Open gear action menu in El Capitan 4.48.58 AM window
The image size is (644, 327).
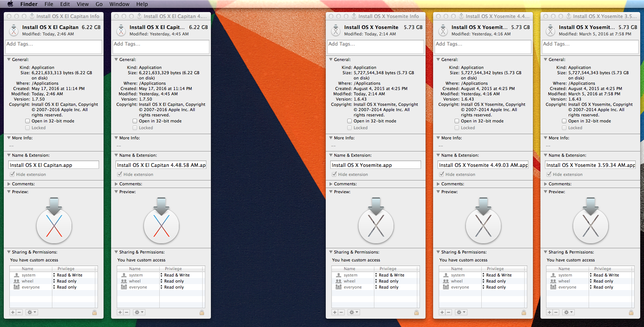tap(139, 312)
